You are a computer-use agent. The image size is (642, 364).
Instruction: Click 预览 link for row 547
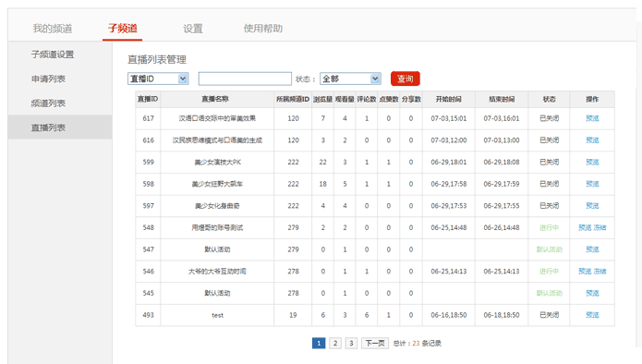point(592,249)
